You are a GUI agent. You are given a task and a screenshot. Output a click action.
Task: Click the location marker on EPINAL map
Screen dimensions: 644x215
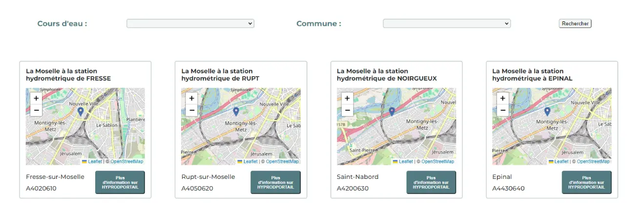(x=547, y=112)
